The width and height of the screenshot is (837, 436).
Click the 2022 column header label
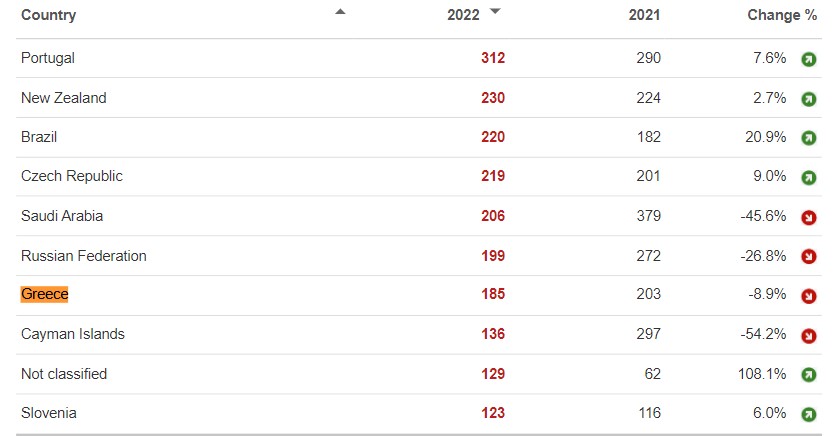coord(463,15)
